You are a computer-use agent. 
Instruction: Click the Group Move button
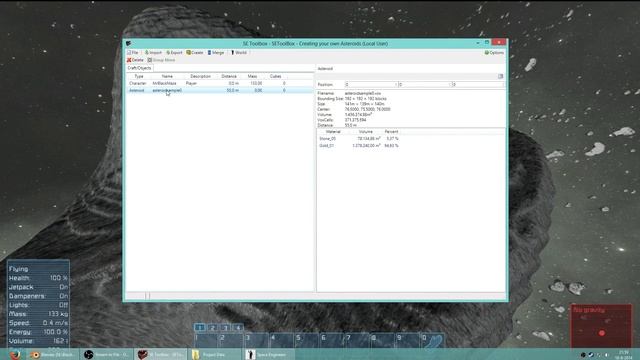[161, 60]
